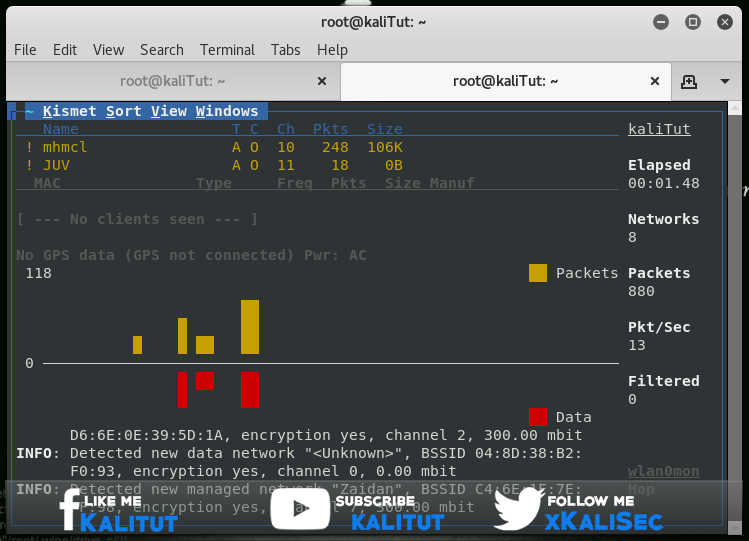
Task: Click the wlan0mon source label
Action: pos(663,471)
